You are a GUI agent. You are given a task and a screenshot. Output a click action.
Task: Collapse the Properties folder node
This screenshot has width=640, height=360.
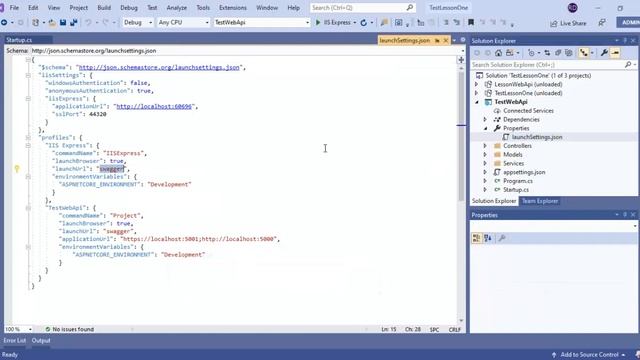485,128
